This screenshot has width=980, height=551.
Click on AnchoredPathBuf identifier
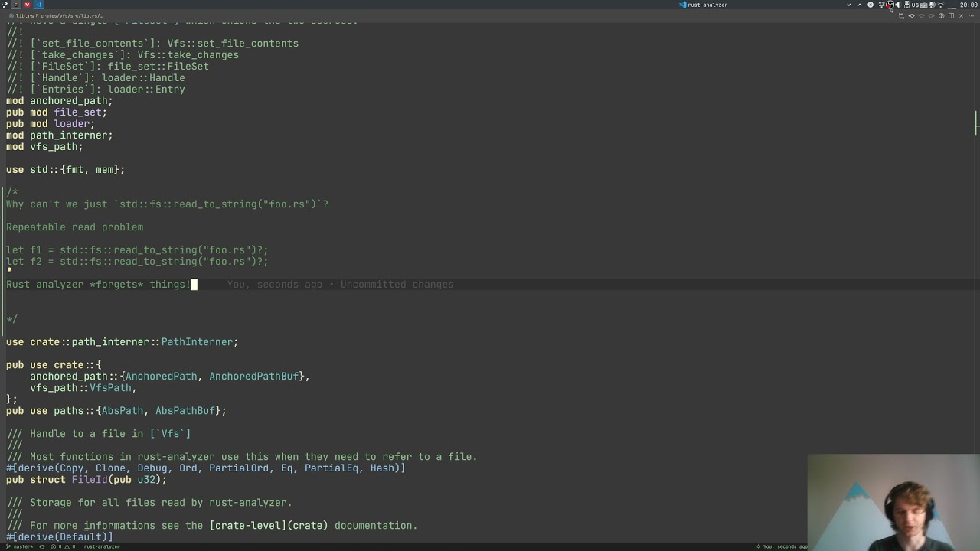click(x=253, y=377)
